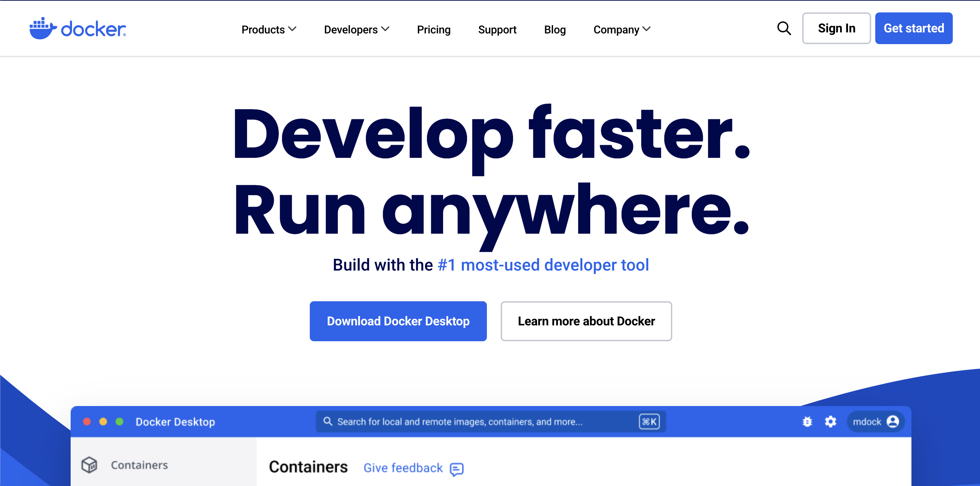Click the Download Docker Desktop button
This screenshot has width=980, height=486.
point(398,321)
